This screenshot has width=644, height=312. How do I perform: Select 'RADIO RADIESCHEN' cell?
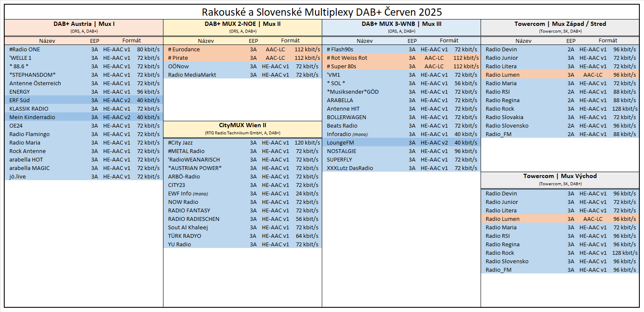pos(194,219)
